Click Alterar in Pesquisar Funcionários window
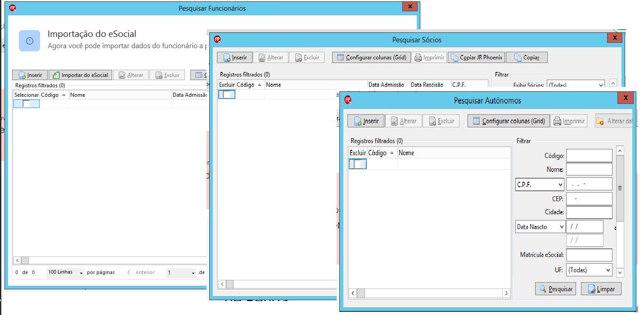Viewport: 644px width, 315px height. coord(131,75)
